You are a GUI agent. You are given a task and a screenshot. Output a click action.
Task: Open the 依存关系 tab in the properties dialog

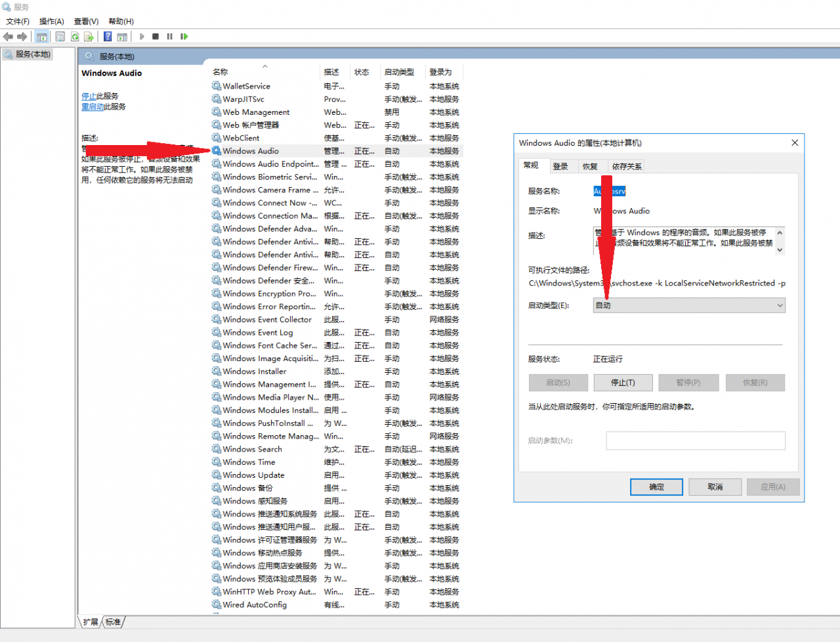[627, 167]
